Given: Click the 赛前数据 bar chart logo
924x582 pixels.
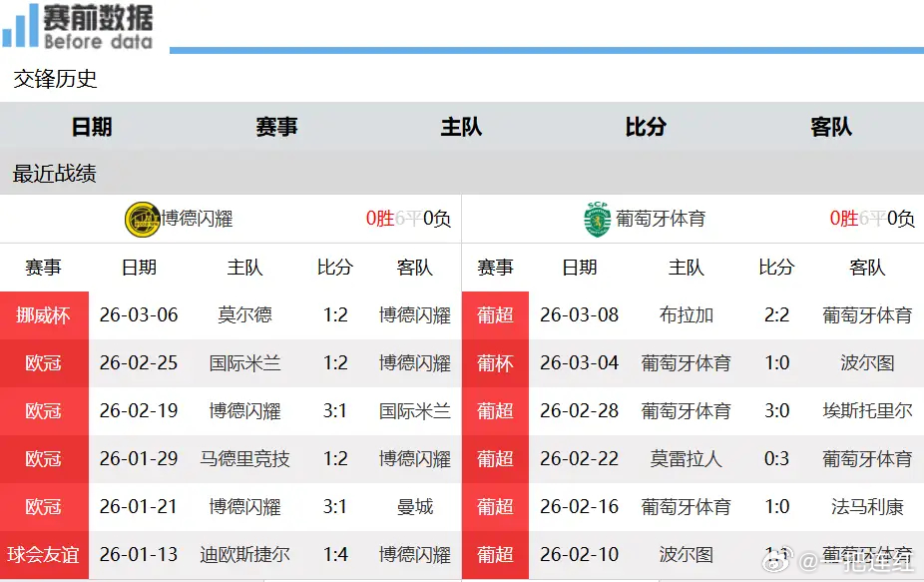Looking at the screenshot, I should 20,25.
